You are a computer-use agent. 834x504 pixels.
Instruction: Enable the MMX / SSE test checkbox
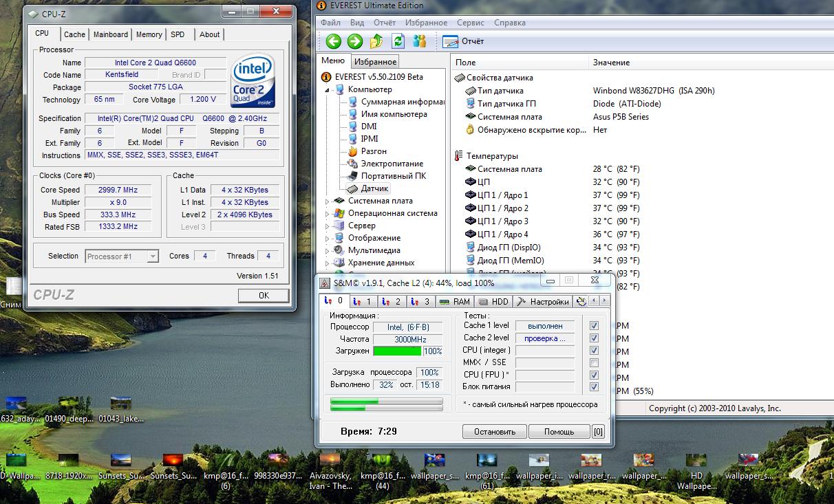pyautogui.click(x=594, y=363)
